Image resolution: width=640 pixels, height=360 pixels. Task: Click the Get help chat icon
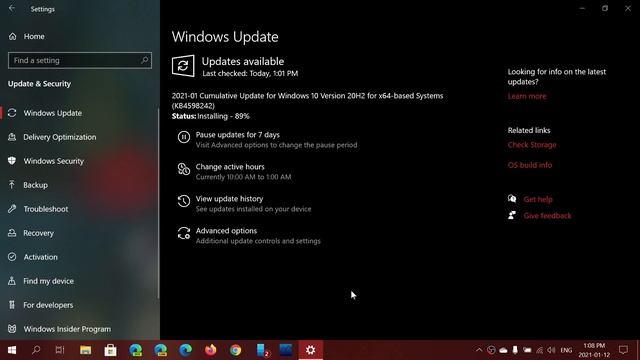512,199
